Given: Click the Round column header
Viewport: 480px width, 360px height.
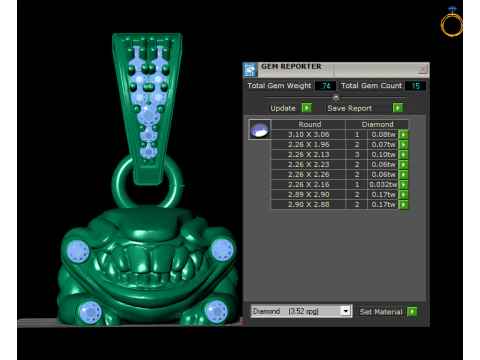Looking at the screenshot, I should pyautogui.click(x=309, y=124).
